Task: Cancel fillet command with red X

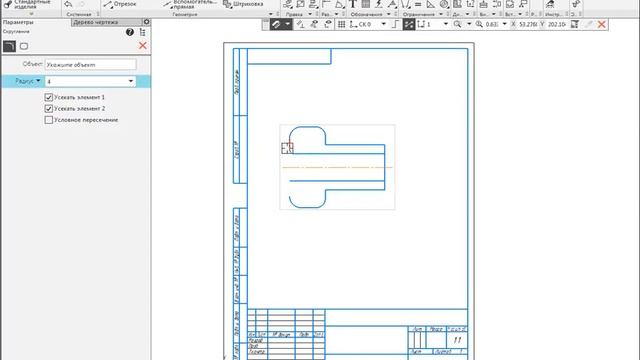Action: (x=142, y=46)
